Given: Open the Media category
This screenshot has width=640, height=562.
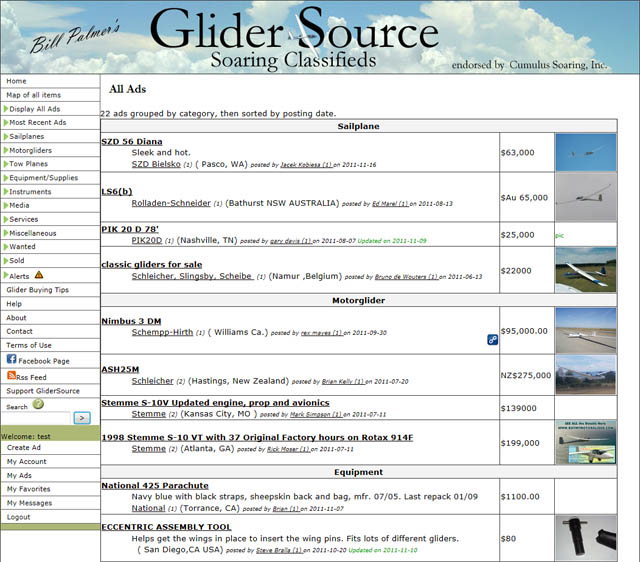Looking at the screenshot, I should pyautogui.click(x=19, y=205).
